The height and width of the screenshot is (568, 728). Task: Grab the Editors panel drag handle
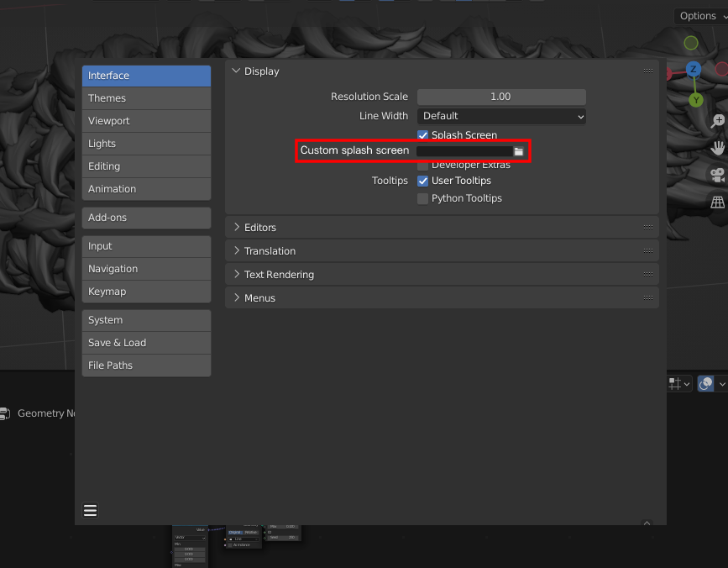click(648, 227)
